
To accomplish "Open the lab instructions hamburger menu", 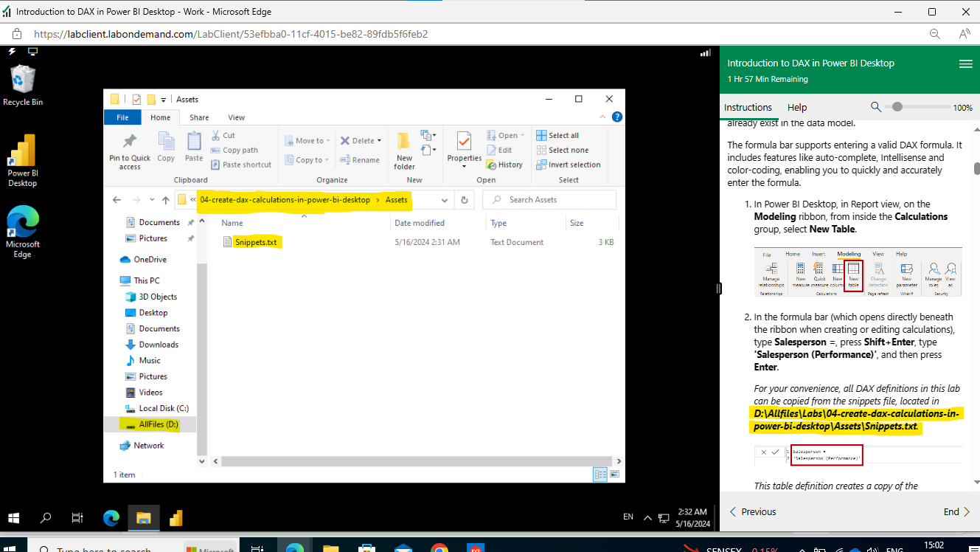I will (x=965, y=63).
